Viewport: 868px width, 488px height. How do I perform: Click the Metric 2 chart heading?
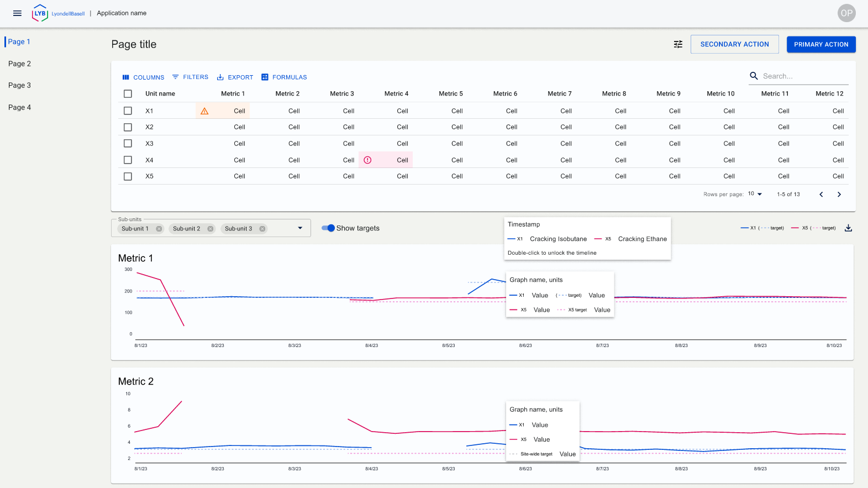click(x=136, y=381)
